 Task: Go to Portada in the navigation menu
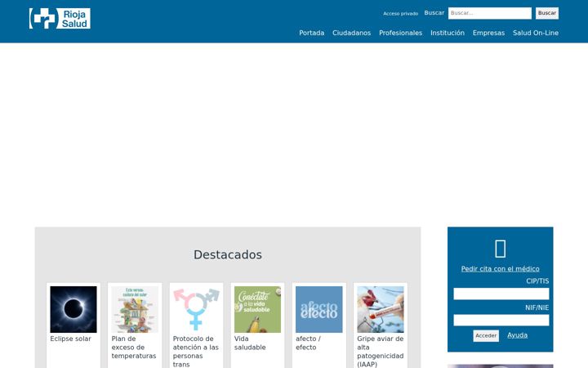click(312, 33)
